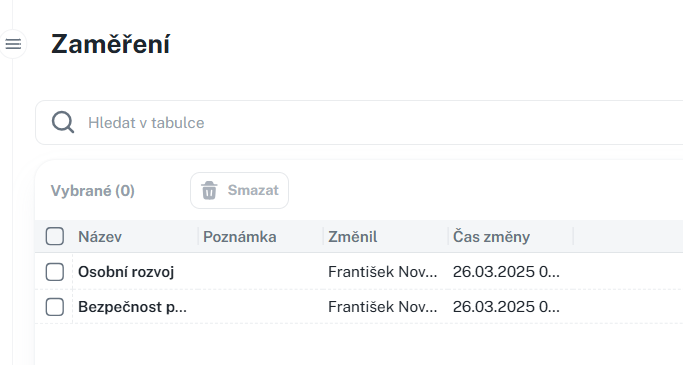
Task: Click the magnifier search icon
Action: click(63, 122)
